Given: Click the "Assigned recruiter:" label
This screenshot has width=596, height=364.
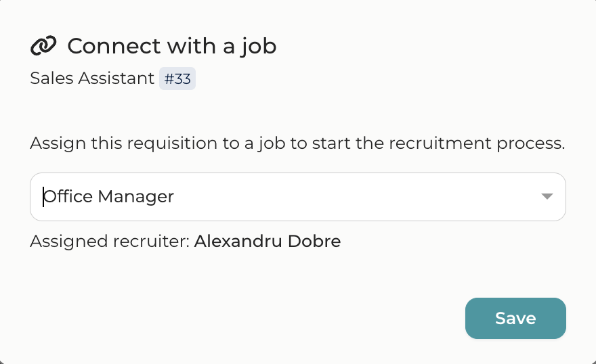Looking at the screenshot, I should point(110,241).
